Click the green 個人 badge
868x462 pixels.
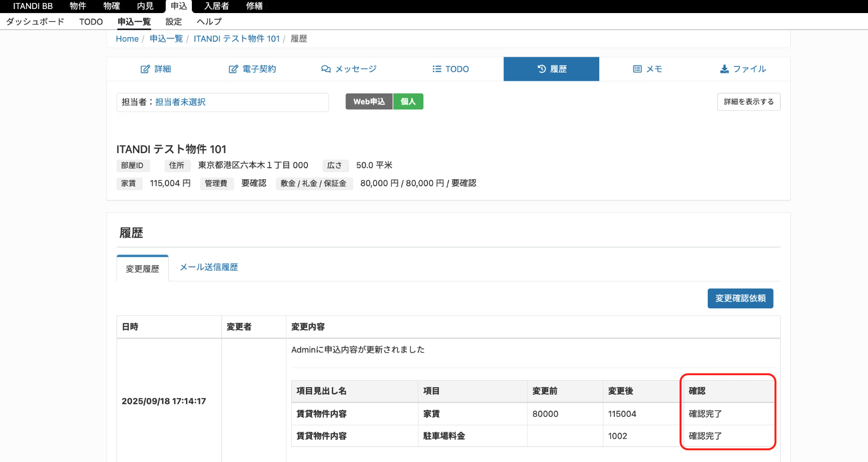click(x=408, y=101)
